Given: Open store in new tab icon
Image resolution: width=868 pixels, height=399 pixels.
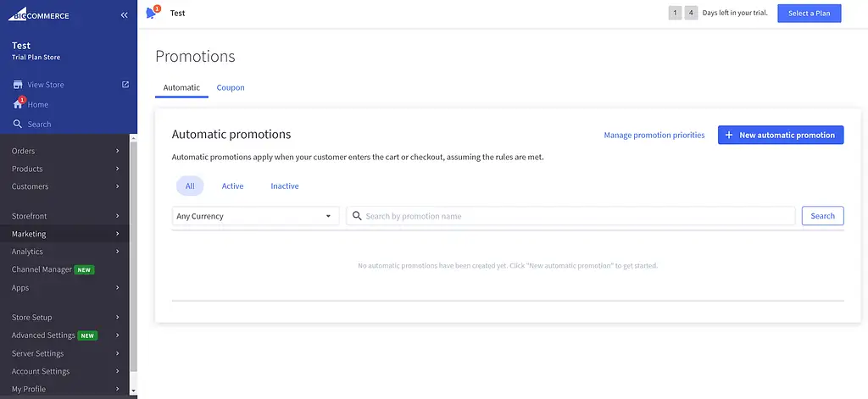Looking at the screenshot, I should point(125,85).
